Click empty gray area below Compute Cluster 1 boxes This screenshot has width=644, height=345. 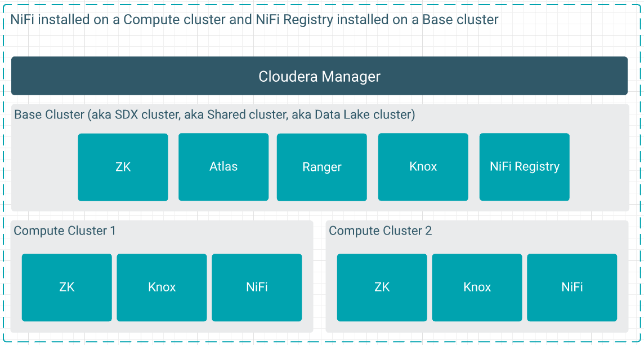162,326
